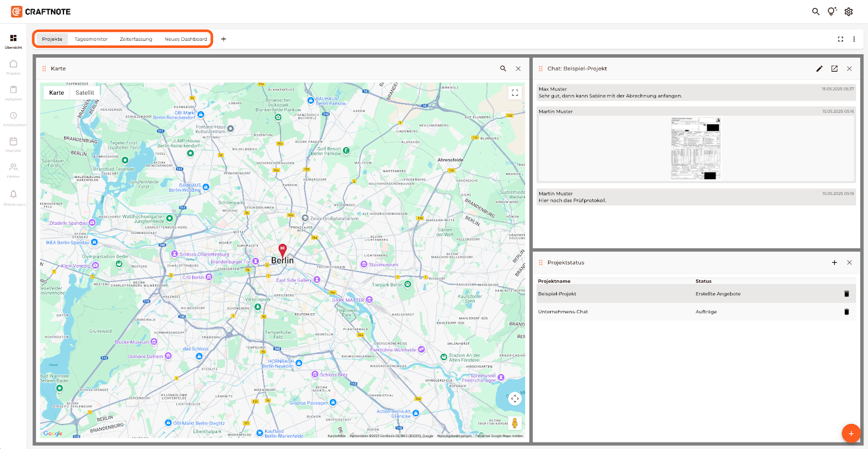
Task: Click the CRAFTNOTE logo
Action: 41,11
